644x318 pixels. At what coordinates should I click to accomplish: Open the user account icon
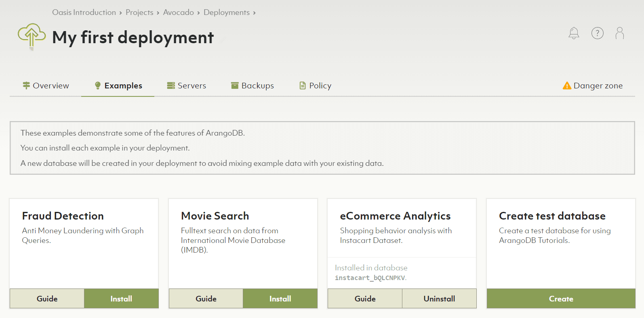[x=619, y=33]
